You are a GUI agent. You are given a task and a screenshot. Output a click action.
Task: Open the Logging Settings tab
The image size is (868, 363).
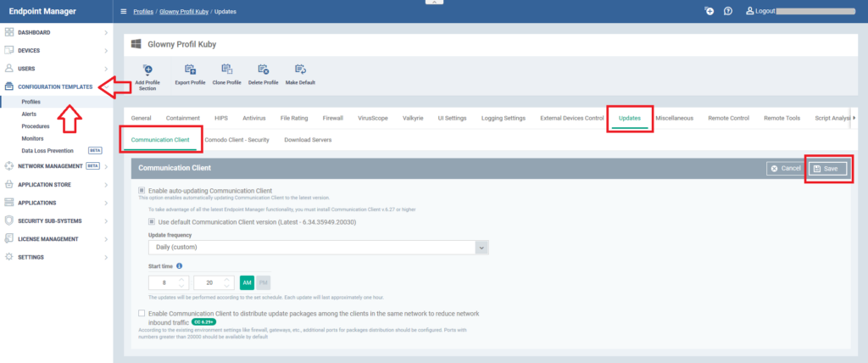click(504, 118)
